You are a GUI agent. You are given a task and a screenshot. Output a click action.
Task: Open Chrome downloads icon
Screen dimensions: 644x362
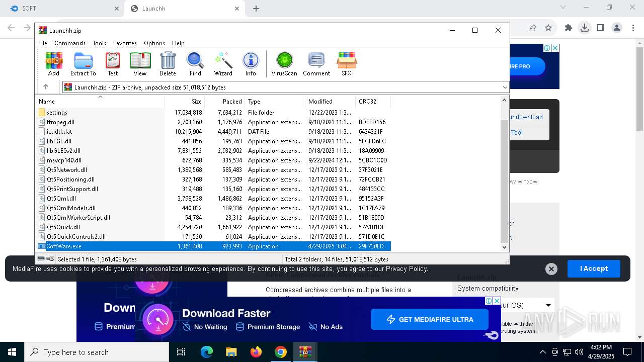coord(584,28)
